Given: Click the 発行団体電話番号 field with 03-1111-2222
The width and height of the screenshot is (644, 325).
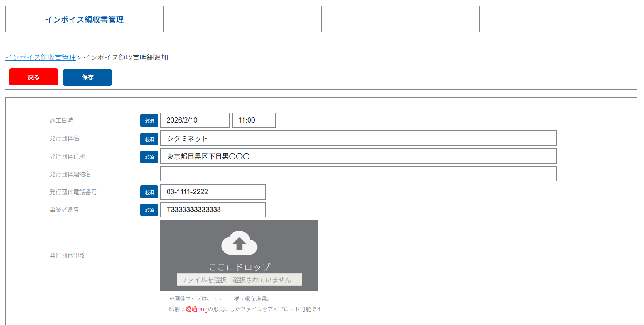Looking at the screenshot, I should [x=213, y=192].
